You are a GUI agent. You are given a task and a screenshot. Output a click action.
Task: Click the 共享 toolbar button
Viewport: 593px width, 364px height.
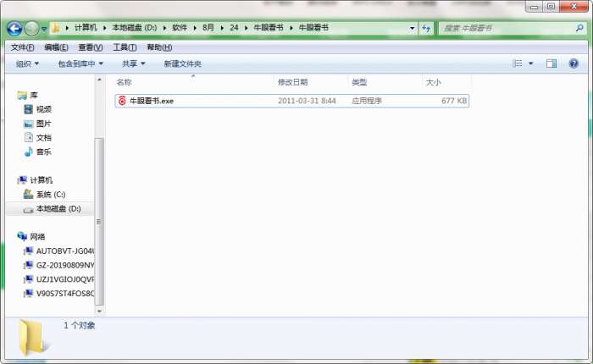point(134,63)
